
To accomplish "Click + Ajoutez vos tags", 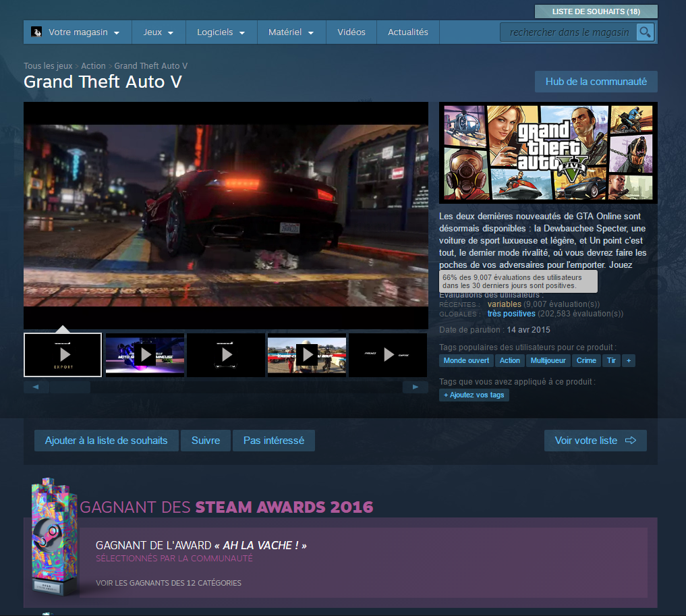I will tap(474, 395).
